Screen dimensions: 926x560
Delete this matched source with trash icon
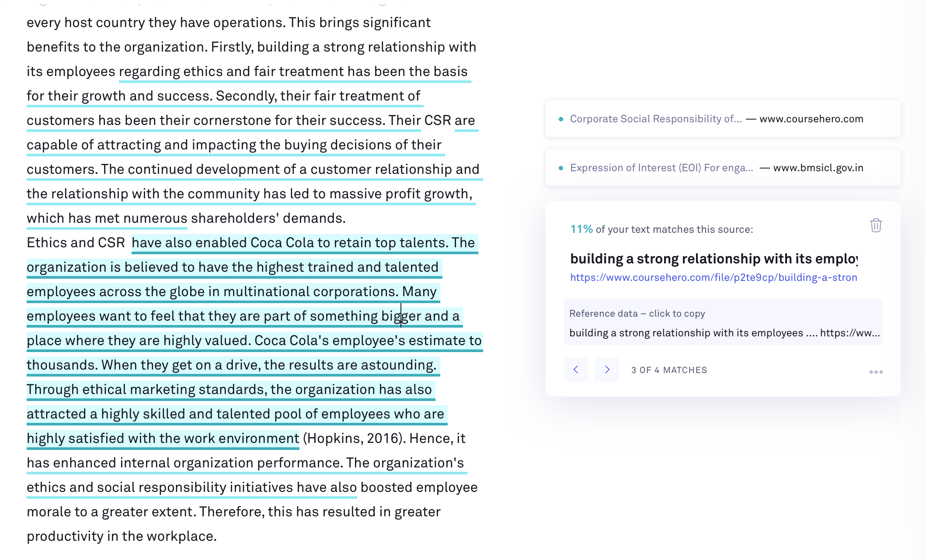[876, 225]
